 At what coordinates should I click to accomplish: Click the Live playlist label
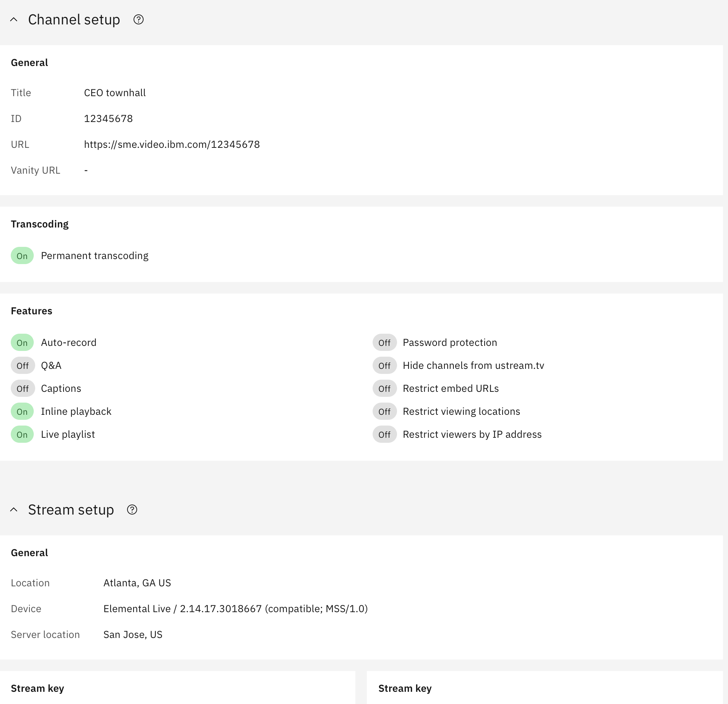tap(68, 435)
